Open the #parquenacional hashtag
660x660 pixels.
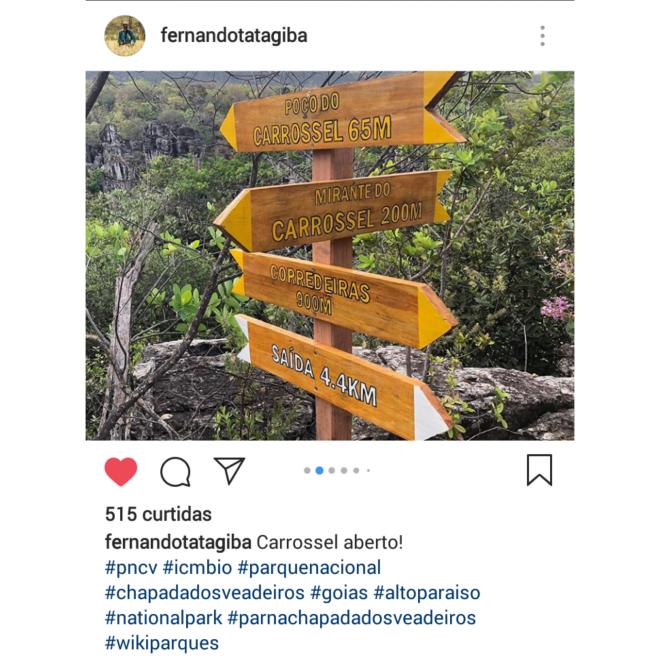pyautogui.click(x=309, y=567)
